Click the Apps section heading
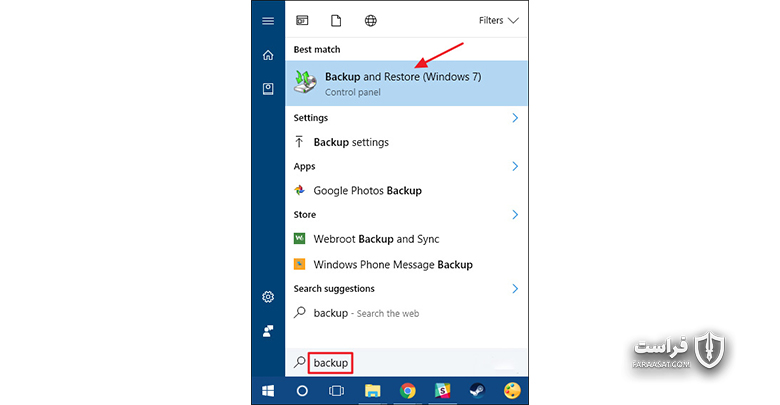This screenshot has width=780, height=405. (x=304, y=166)
